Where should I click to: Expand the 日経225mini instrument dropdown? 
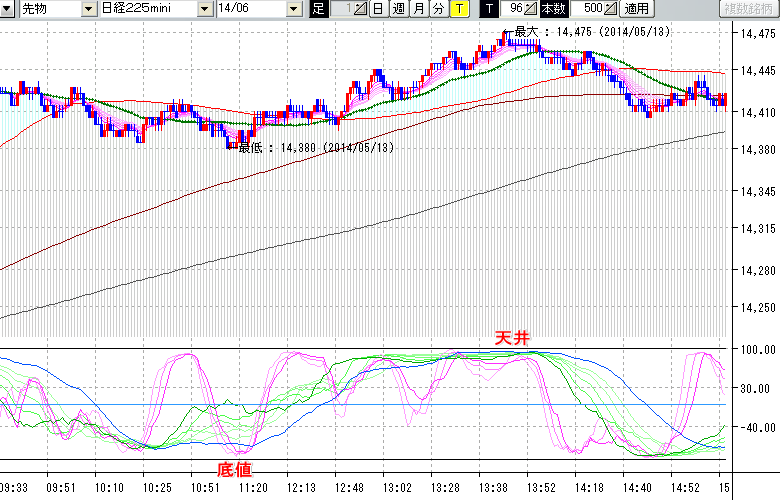tap(205, 9)
